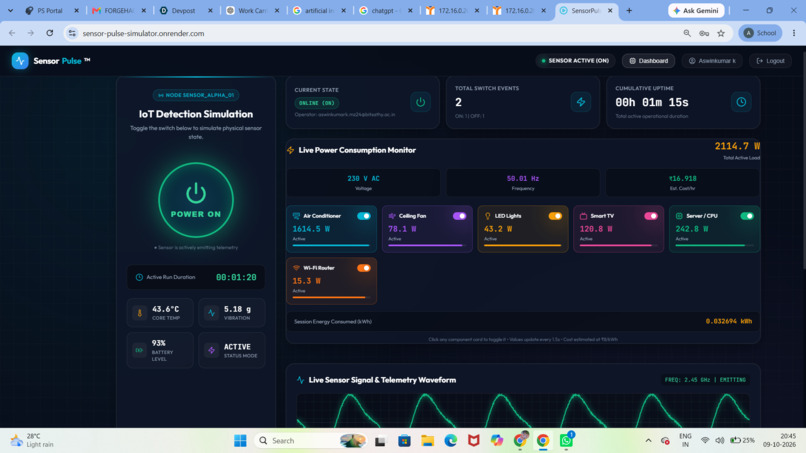Image resolution: width=806 pixels, height=453 pixels.
Task: Click the 50.01 Hz frequency value
Action: click(x=523, y=178)
